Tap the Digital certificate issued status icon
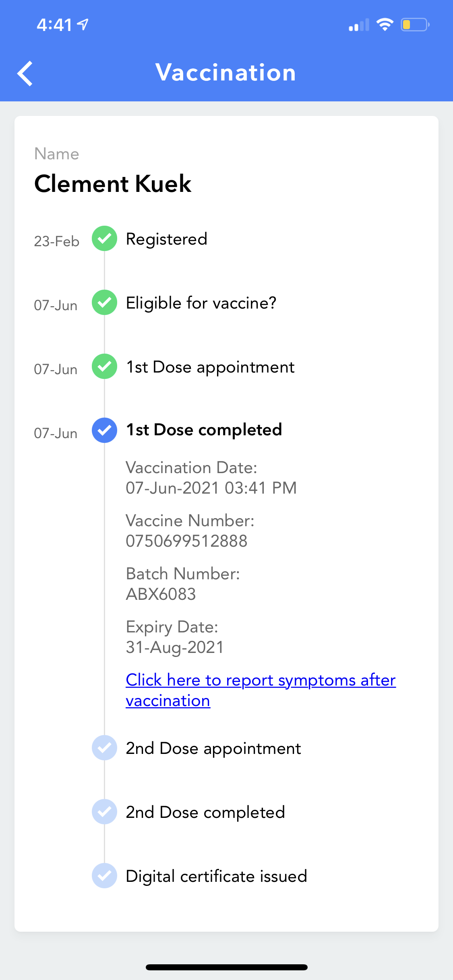This screenshot has width=453, height=980. click(x=104, y=876)
